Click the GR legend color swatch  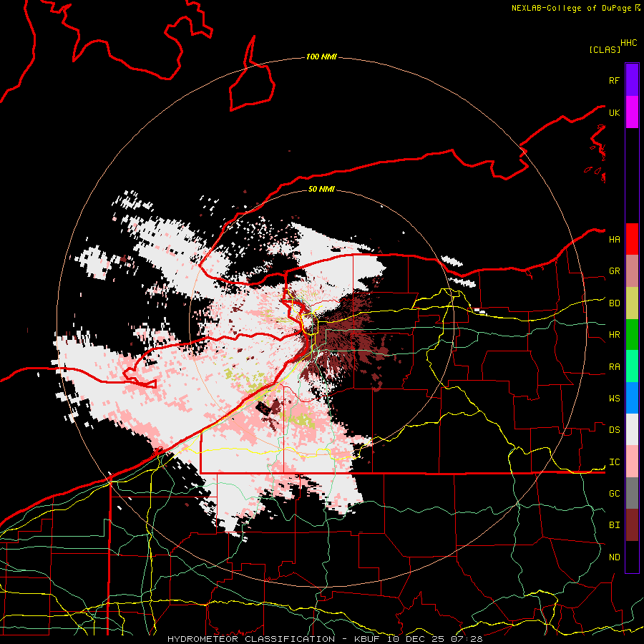(x=632, y=271)
